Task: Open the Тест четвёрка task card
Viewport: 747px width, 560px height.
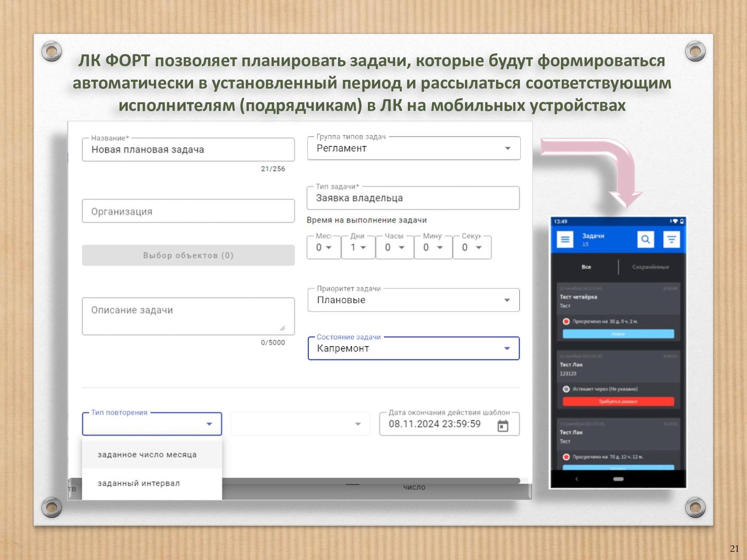Action: 618,313
